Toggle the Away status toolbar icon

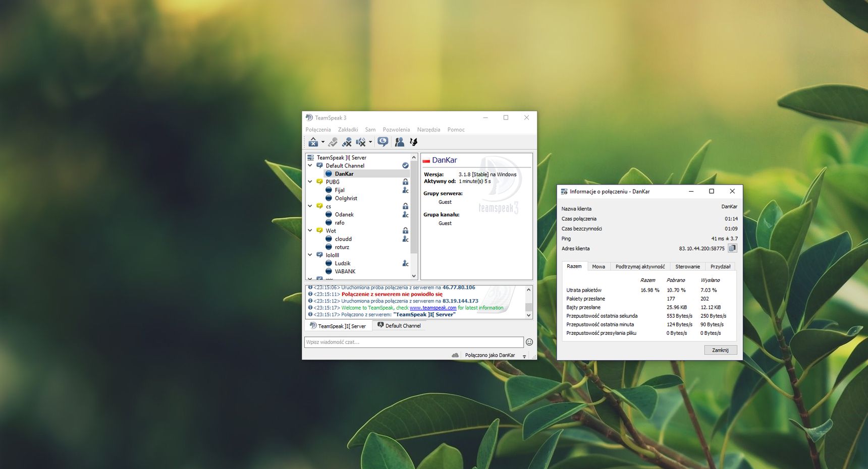coord(313,142)
